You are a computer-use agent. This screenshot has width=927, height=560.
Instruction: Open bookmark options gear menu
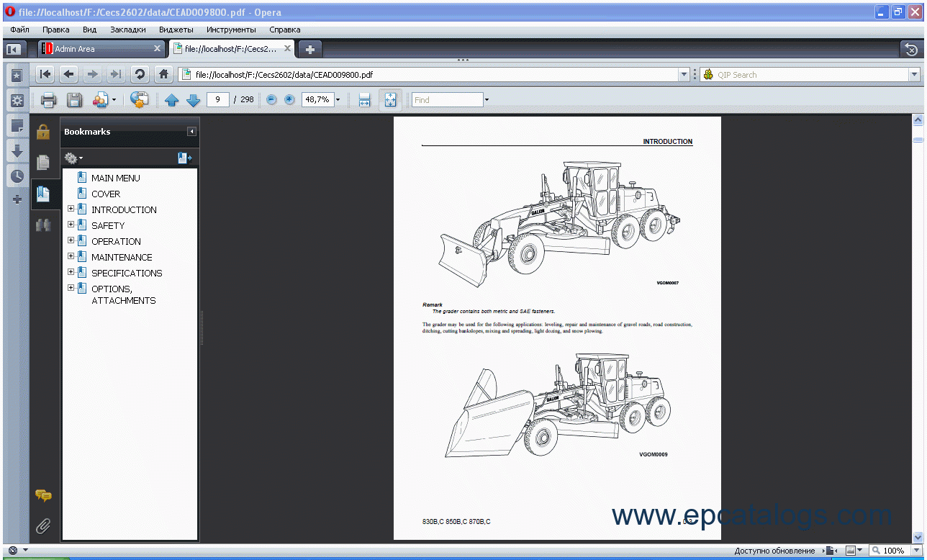(x=73, y=158)
